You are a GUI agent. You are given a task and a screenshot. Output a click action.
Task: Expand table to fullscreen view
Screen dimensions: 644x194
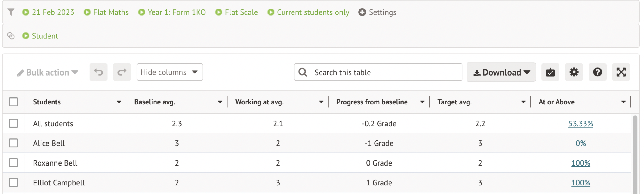coord(621,72)
